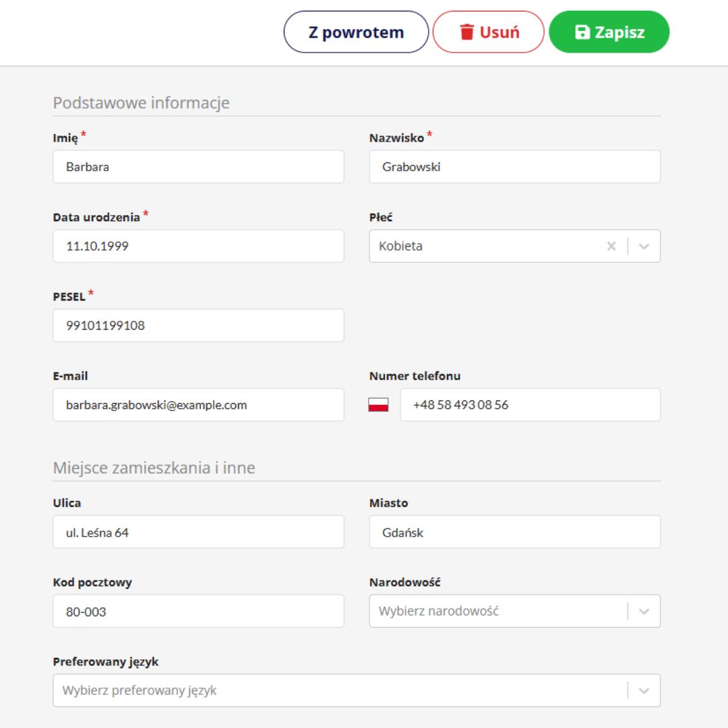Screen dimensions: 728x728
Task: Click the Nazwisko input field
Action: [514, 166]
